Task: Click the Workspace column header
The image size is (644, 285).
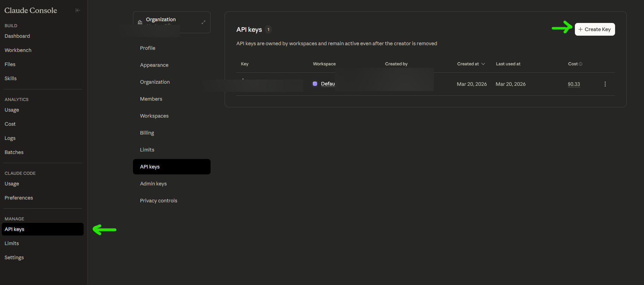Action: [x=324, y=64]
